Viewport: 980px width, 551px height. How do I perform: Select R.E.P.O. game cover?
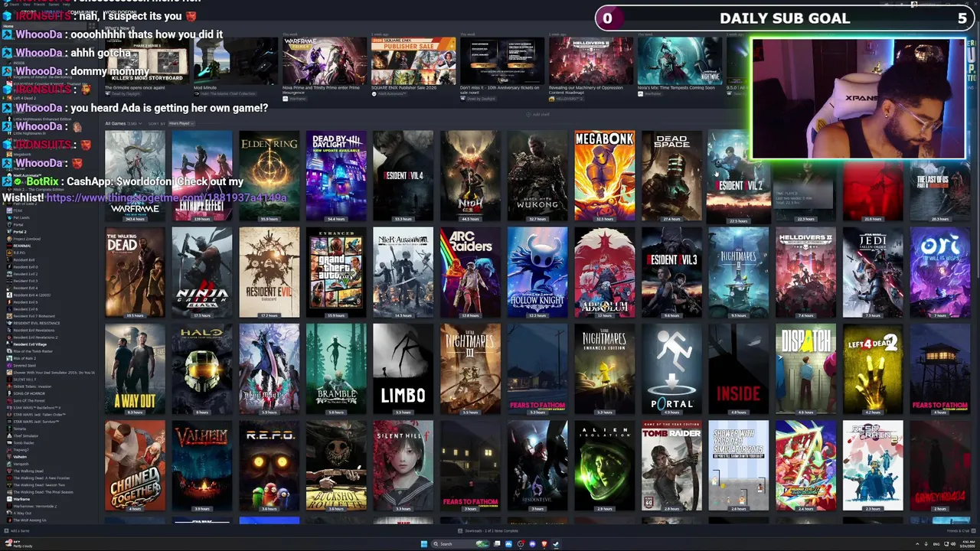(x=269, y=465)
